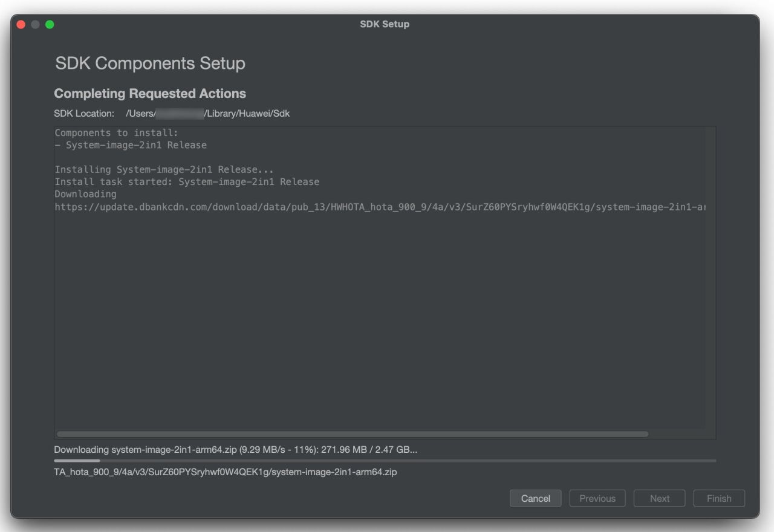Click the SDK Setup title bar text

pos(385,24)
